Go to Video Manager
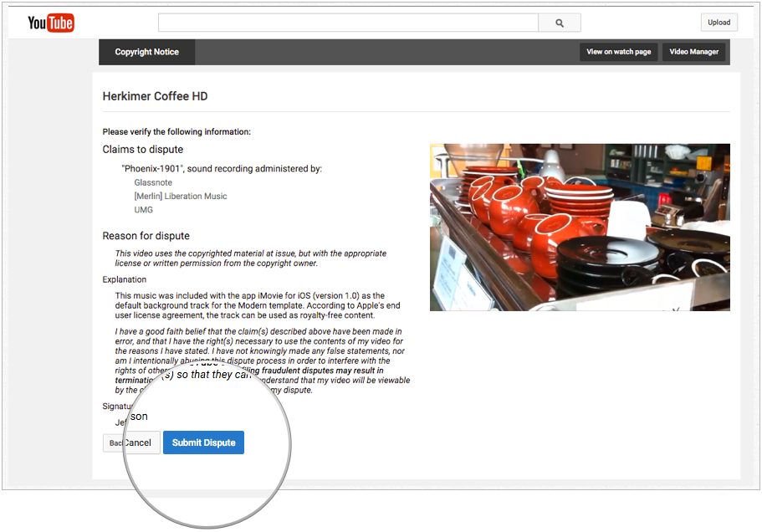Viewport: 762px width, 532px height. (693, 52)
